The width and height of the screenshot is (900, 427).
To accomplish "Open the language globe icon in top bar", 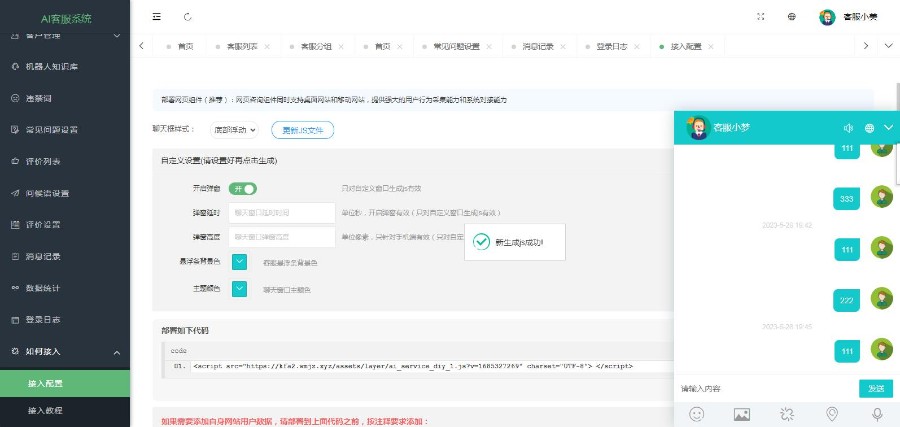I will click(x=792, y=17).
